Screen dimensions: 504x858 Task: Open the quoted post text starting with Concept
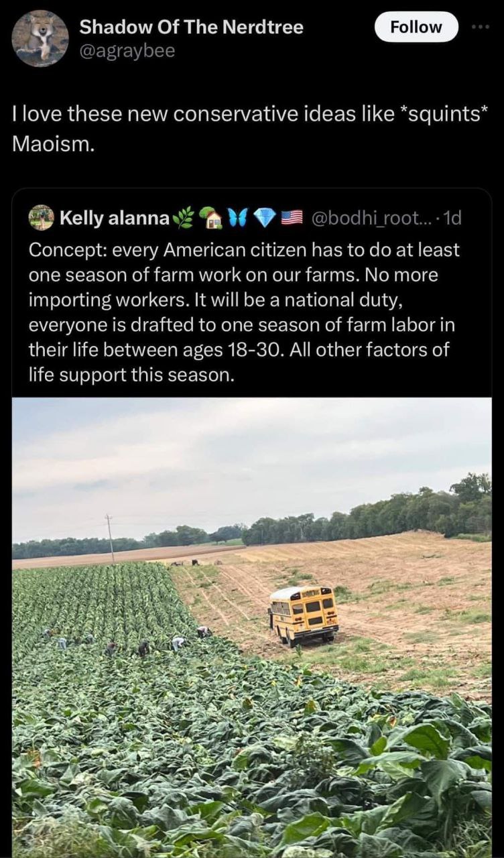[245, 312]
